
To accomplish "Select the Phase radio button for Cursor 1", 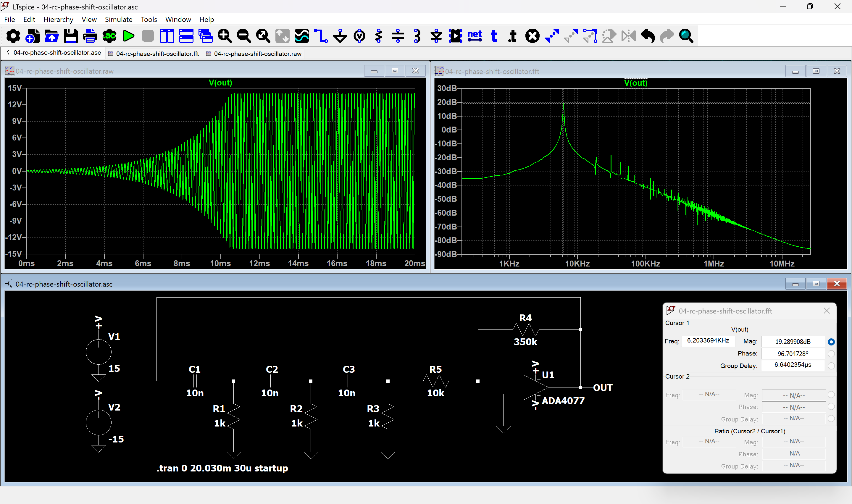I will 831,353.
